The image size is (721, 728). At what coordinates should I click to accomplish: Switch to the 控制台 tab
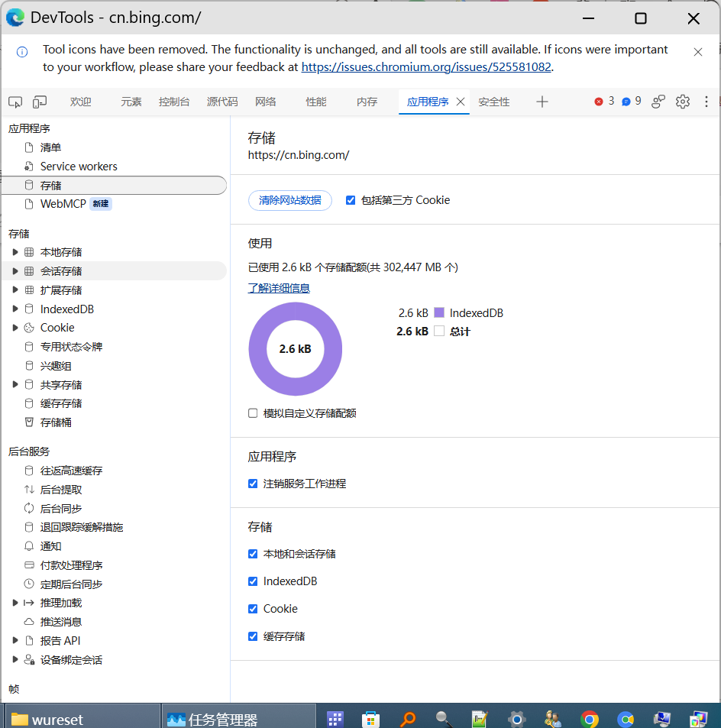point(174,102)
